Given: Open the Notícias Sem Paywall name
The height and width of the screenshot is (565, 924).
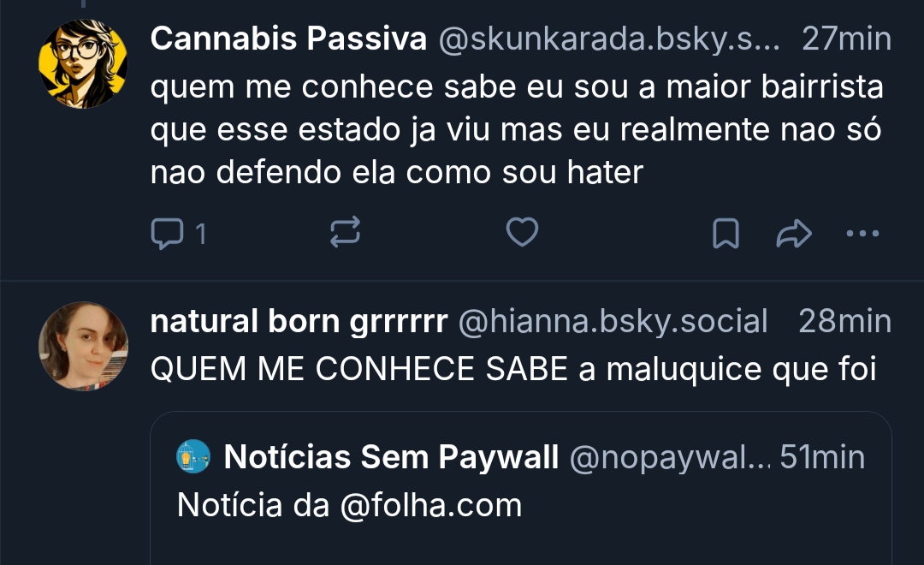Looking at the screenshot, I should click(x=391, y=458).
